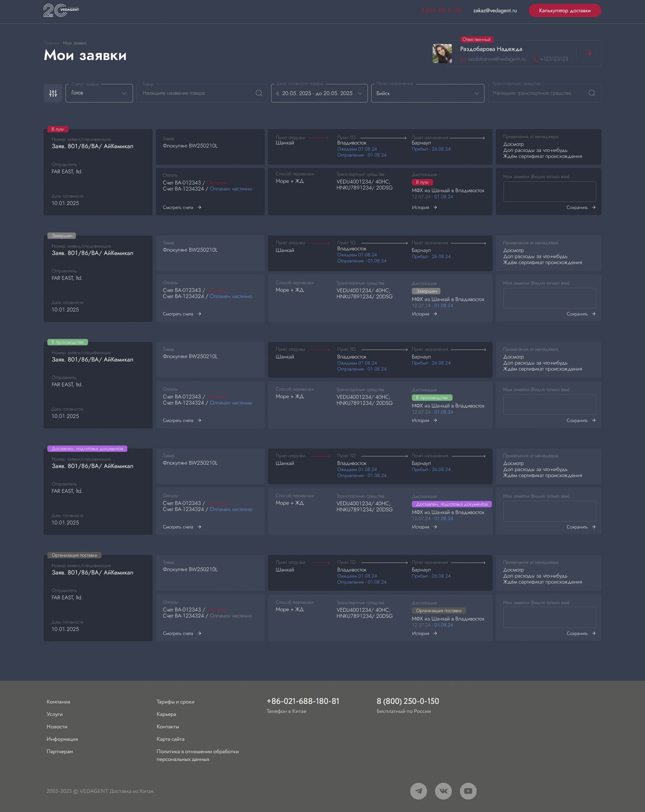
Task: Click Калькулятор доставки button
Action: click(x=564, y=10)
